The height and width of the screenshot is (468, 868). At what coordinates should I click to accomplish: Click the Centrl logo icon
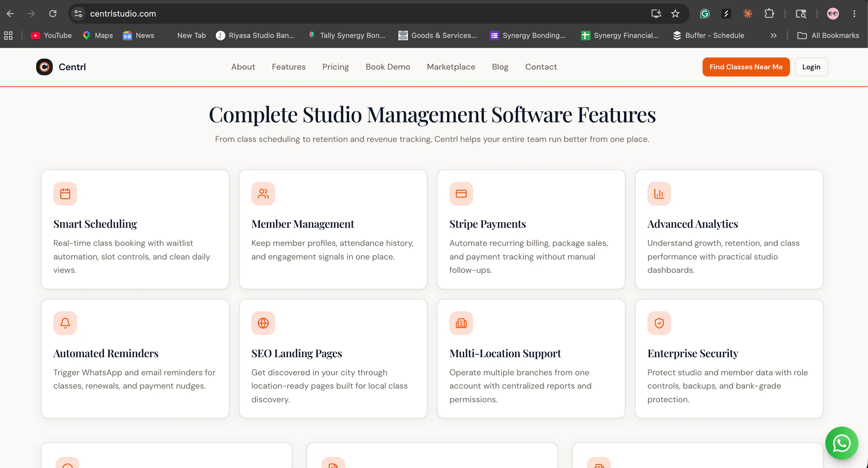click(x=44, y=67)
